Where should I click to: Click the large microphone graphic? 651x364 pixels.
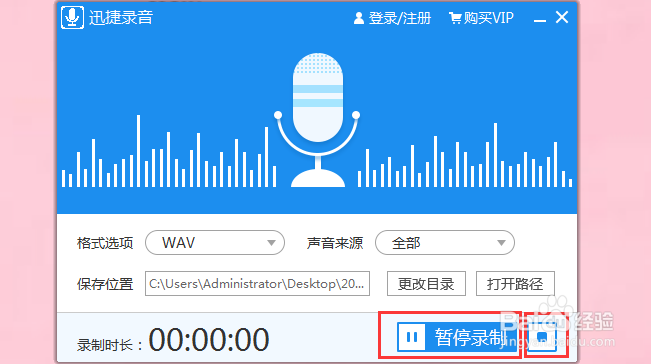(x=318, y=120)
